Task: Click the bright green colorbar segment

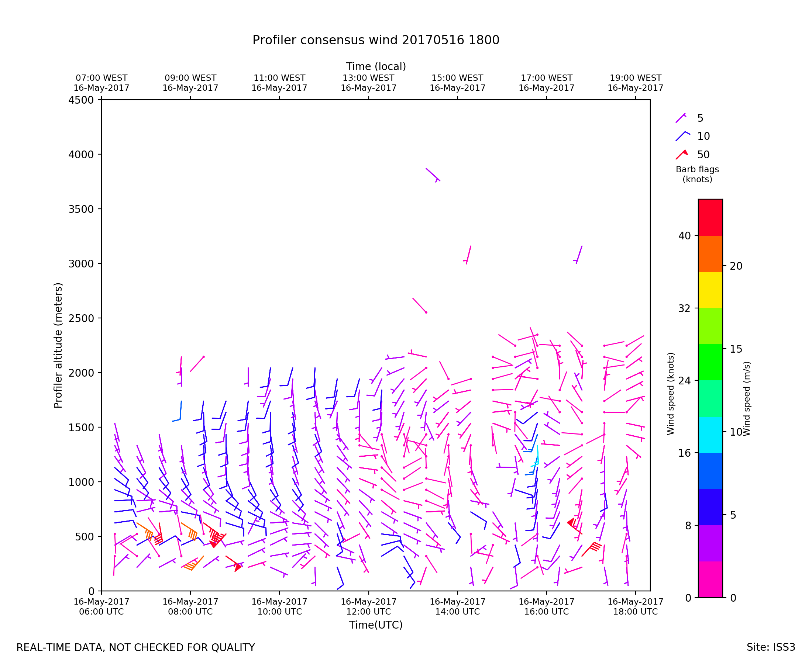Action: coord(710,362)
